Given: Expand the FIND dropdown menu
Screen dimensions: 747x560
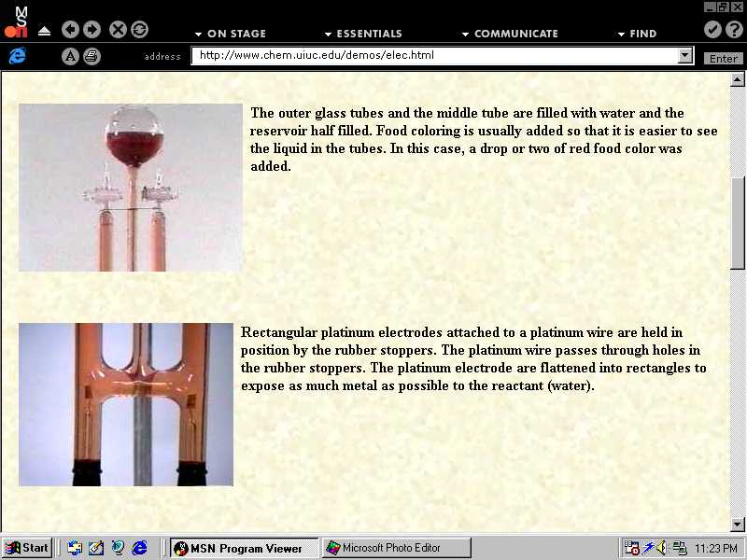Looking at the screenshot, I should click(637, 34).
